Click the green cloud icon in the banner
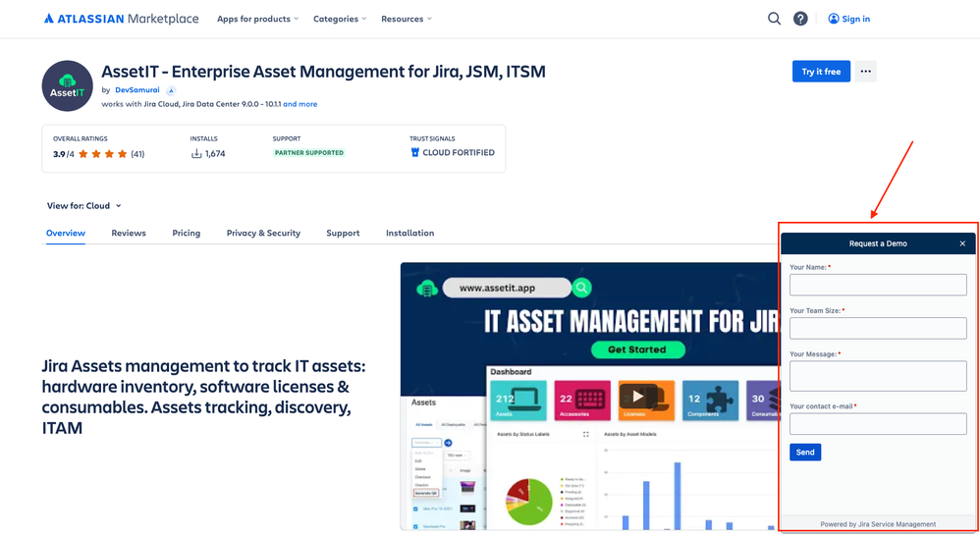Viewport: 980px width, 537px height. click(x=427, y=289)
